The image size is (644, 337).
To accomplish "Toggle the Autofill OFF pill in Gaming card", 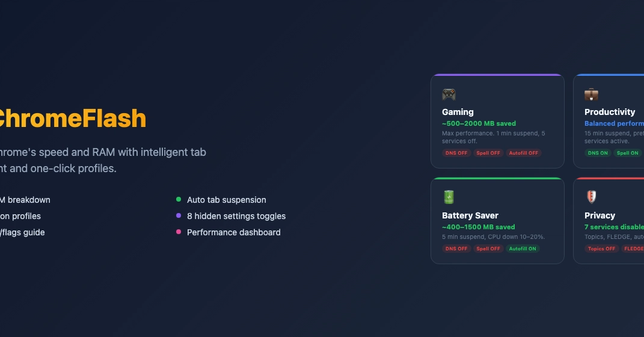I will tap(523, 153).
